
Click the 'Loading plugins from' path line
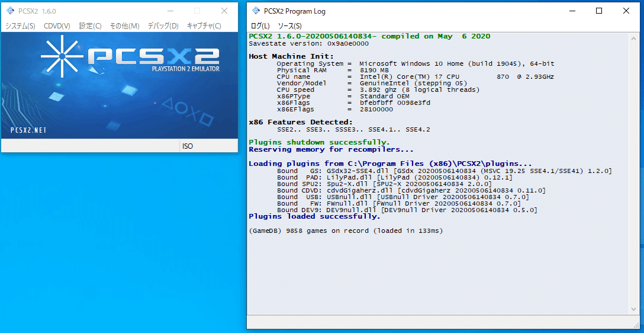(391, 164)
